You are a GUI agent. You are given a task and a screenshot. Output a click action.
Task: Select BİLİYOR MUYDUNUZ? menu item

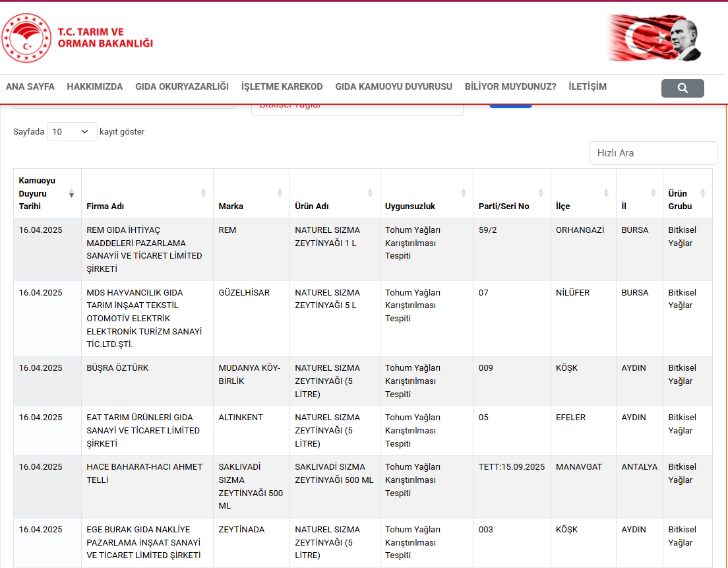tap(510, 87)
